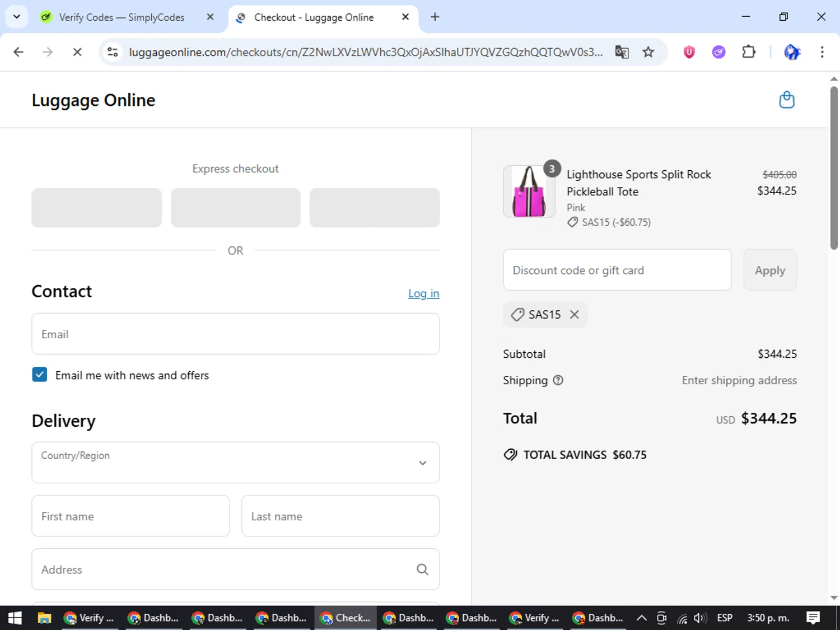
Task: Focus the Address field
Action: pyautogui.click(x=236, y=569)
